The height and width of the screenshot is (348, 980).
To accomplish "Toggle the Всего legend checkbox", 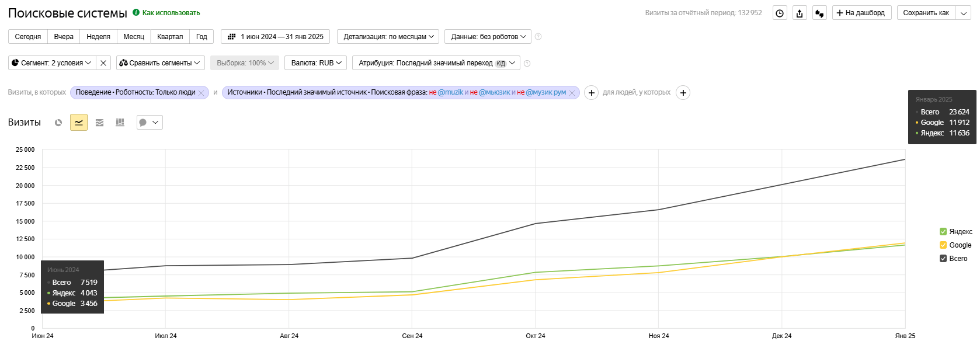I will tap(943, 259).
